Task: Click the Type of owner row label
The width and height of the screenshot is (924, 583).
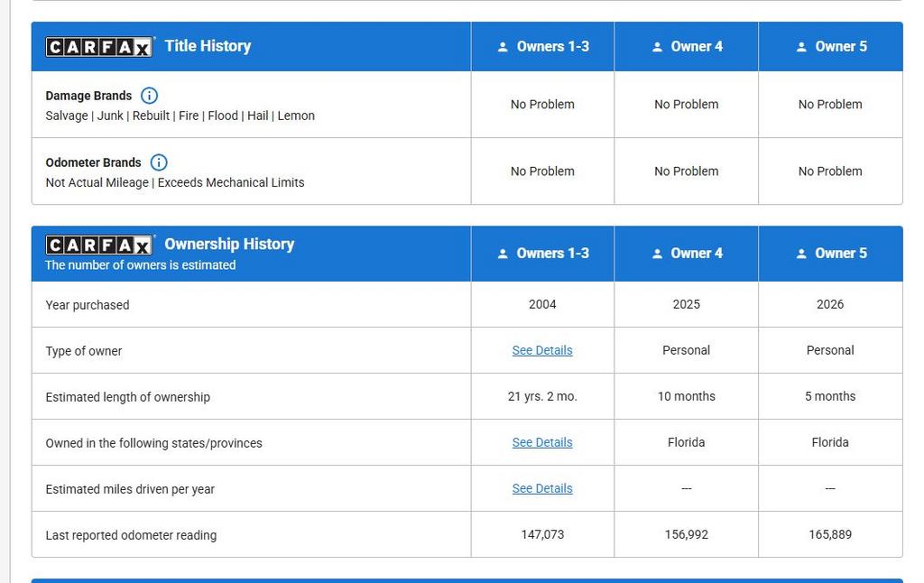Action: [84, 351]
